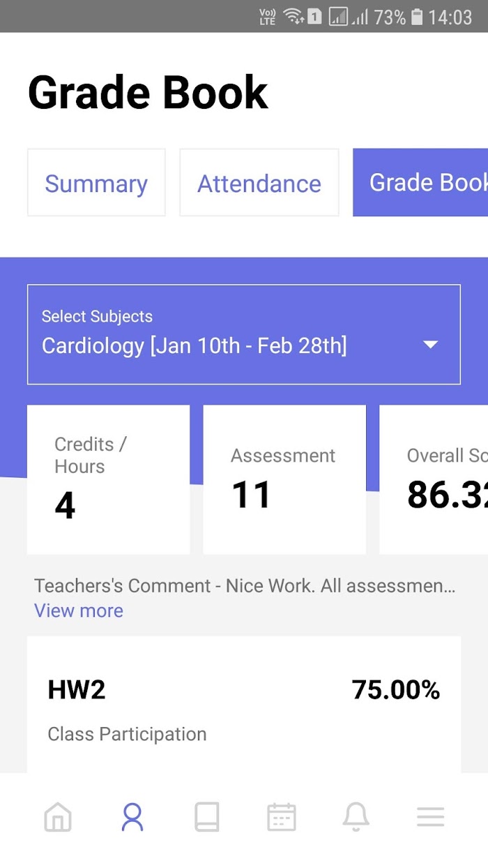Image resolution: width=488 pixels, height=868 pixels.
Task: Open the Home icon in bottom navigation
Action: pos(58,816)
